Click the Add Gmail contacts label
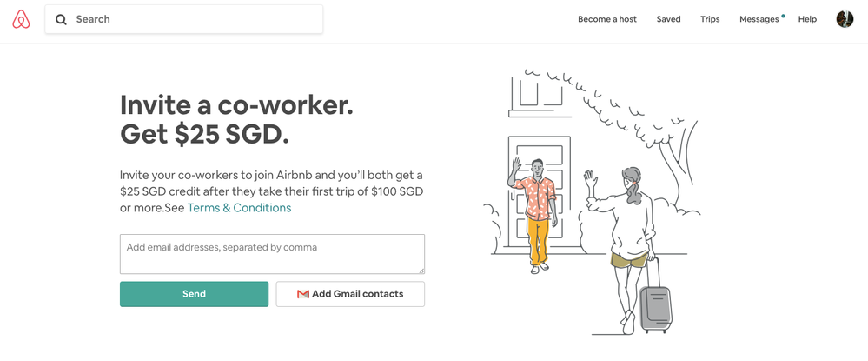 pyautogui.click(x=357, y=294)
